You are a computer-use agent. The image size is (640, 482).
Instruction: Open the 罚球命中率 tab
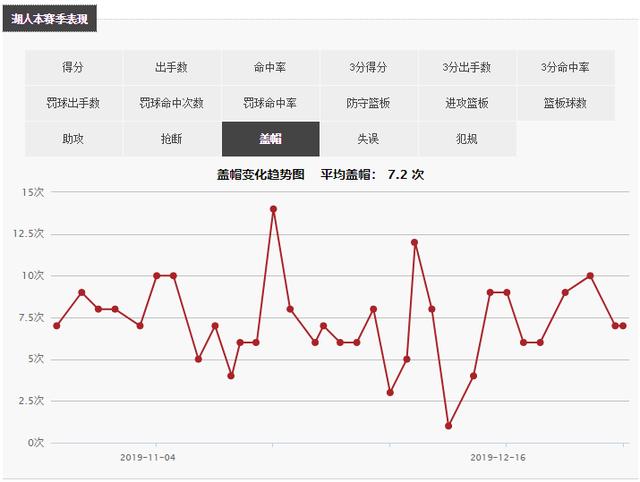[x=270, y=103]
